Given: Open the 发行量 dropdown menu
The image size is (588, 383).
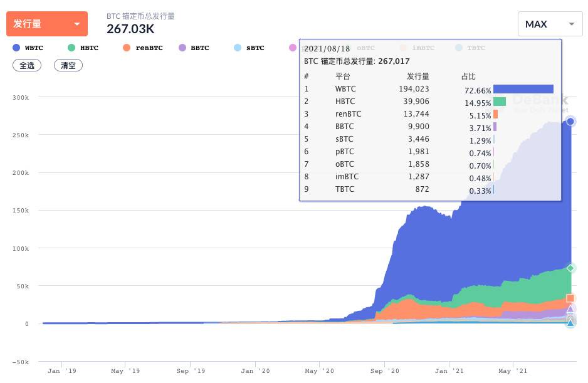Looking at the screenshot, I should tap(47, 23).
